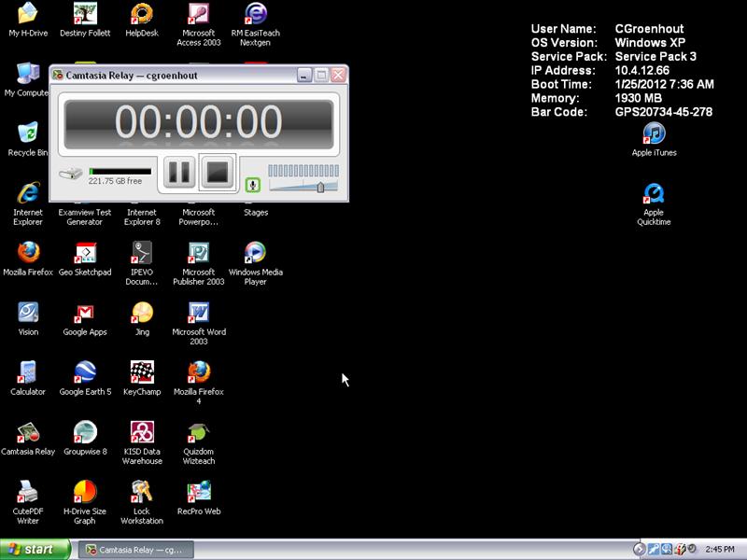Select the Vision icon
The image size is (747, 560).
pos(28,318)
